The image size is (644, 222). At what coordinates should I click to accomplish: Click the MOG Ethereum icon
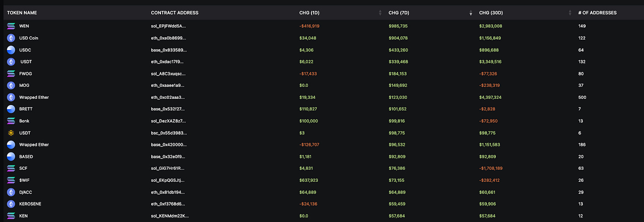11,86
